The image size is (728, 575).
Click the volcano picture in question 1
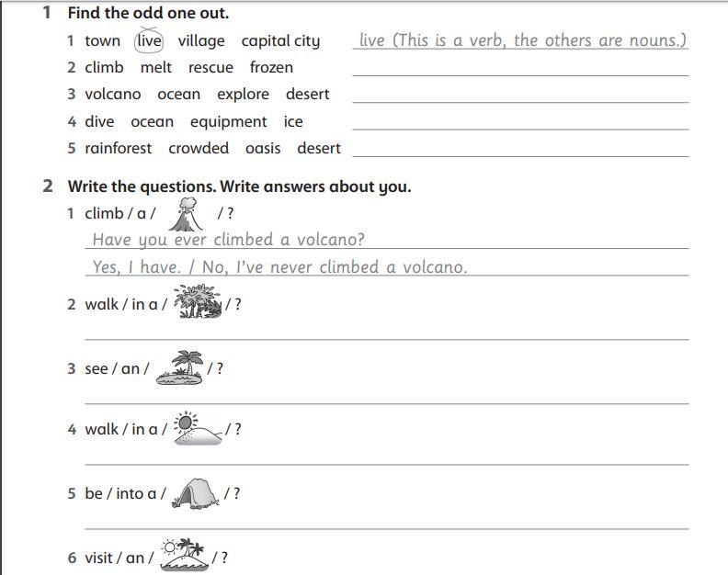point(187,214)
